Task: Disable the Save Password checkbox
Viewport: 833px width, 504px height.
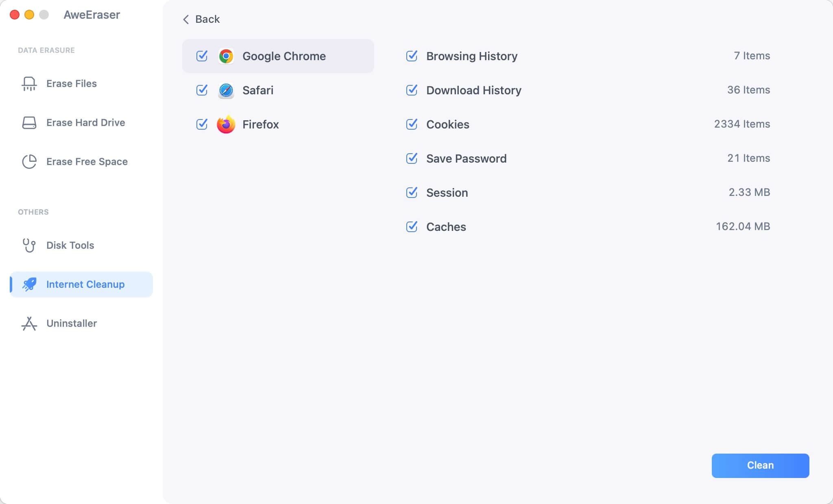Action: tap(412, 159)
